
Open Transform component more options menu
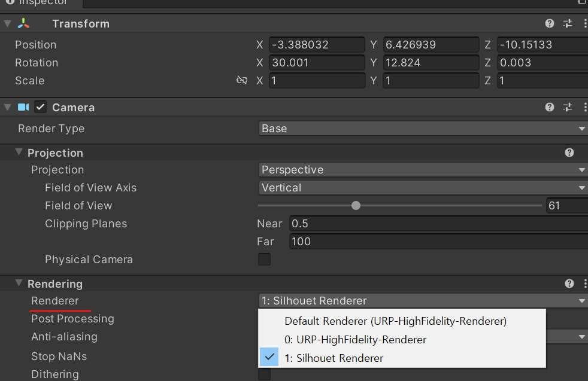tap(585, 23)
